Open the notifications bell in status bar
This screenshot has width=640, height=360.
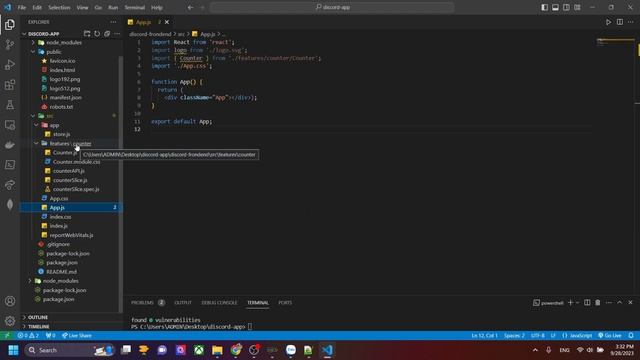pos(631,336)
